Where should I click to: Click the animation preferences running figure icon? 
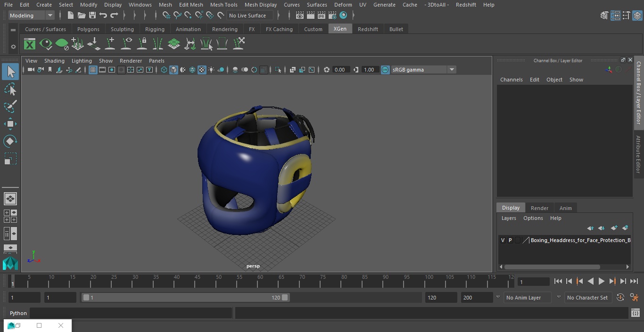click(x=634, y=298)
